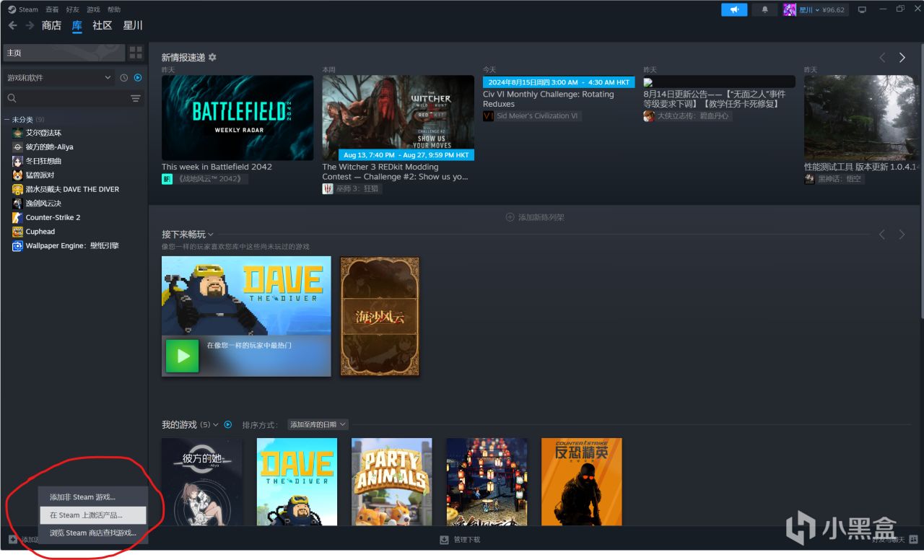
Task: Add a new shelf plus icon
Action: click(510, 216)
